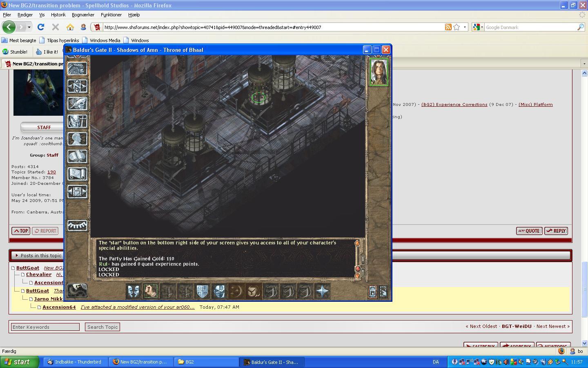Click the crescent moon action button
588x368 pixels.
[236, 291]
